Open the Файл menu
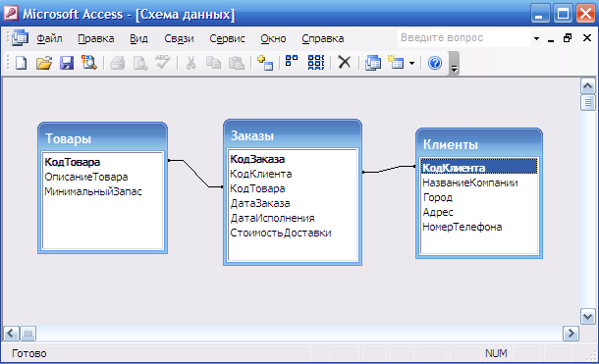This screenshot has width=599, height=364. point(49,38)
